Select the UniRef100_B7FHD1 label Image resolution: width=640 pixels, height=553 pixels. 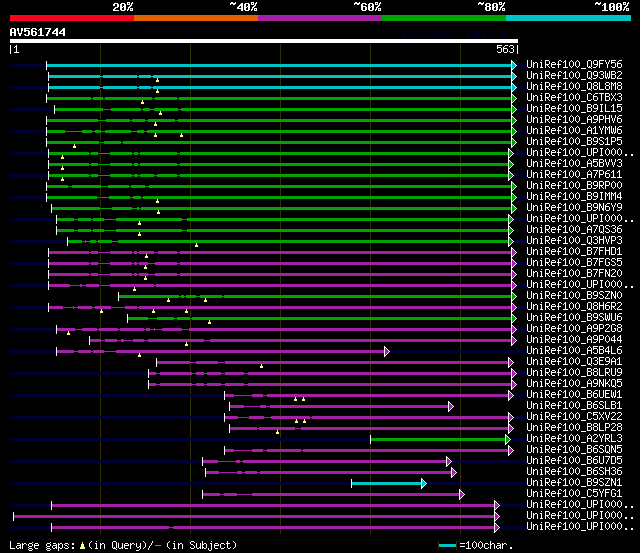pyautogui.click(x=574, y=252)
